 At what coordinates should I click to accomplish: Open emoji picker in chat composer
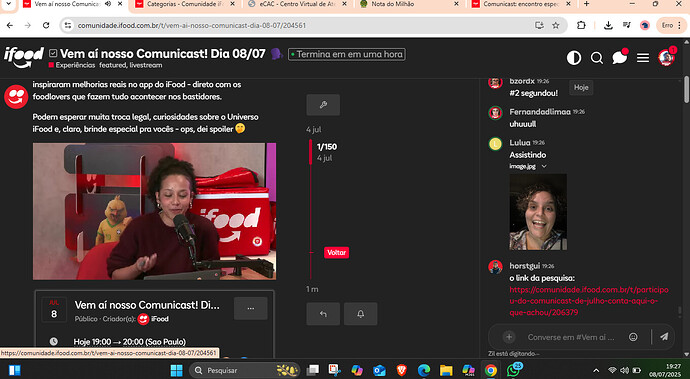(633, 337)
